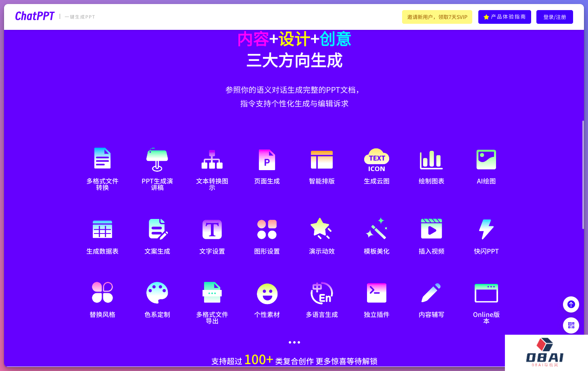The image size is (588, 371).
Task: Click the three-dots more indicator
Action: [x=294, y=342]
